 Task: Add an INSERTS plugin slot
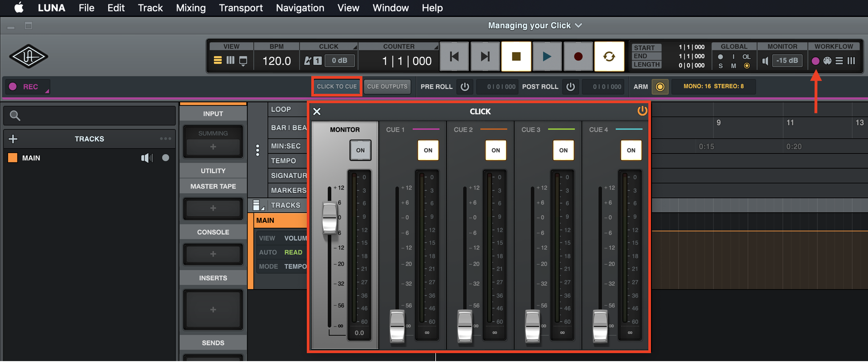tap(213, 310)
